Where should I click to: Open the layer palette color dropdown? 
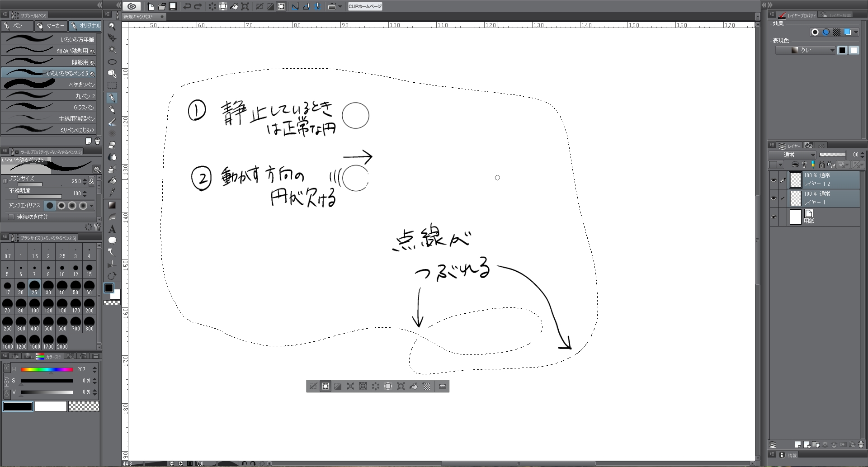[776, 165]
